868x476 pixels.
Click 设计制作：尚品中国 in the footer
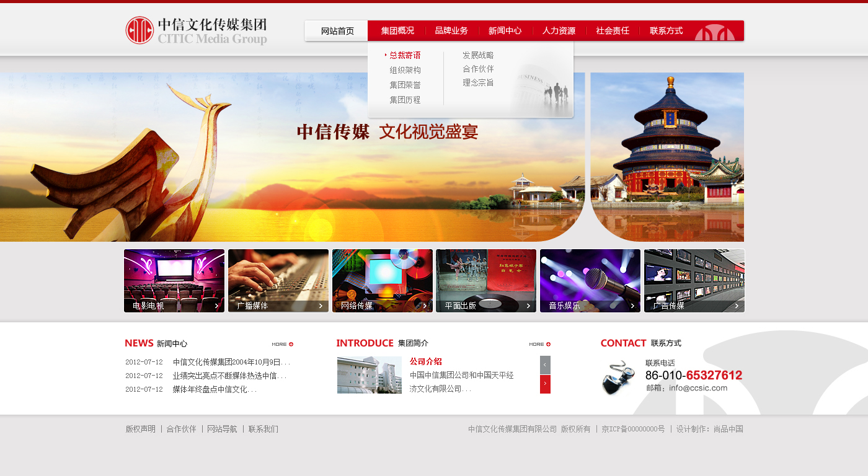click(709, 429)
